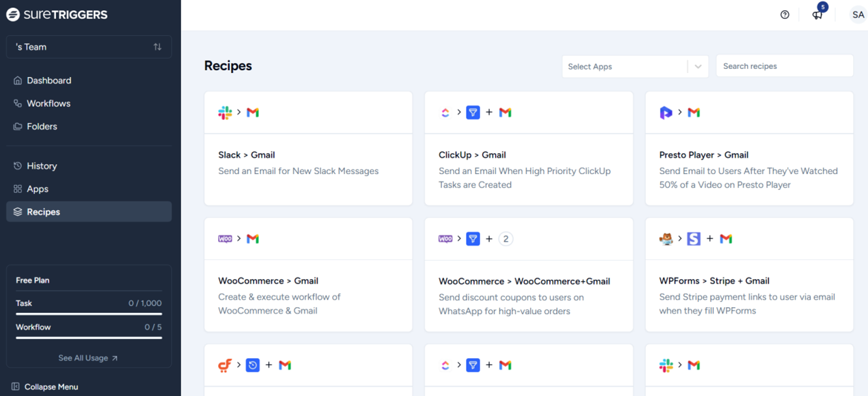Click the stack icon beside Recipes
The image size is (868, 396).
18,212
